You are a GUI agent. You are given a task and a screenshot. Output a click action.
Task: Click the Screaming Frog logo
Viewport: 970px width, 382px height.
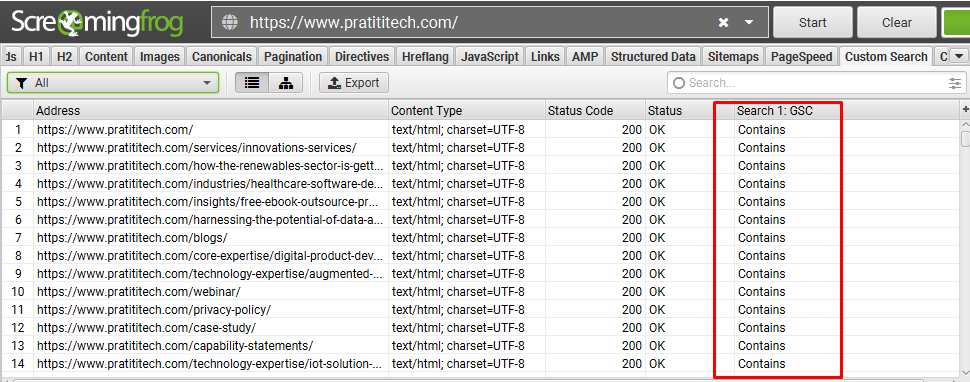(x=97, y=23)
